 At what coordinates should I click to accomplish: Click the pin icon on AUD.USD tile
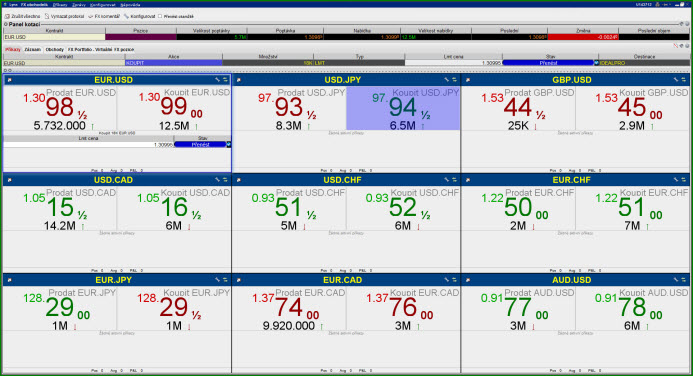(468, 280)
